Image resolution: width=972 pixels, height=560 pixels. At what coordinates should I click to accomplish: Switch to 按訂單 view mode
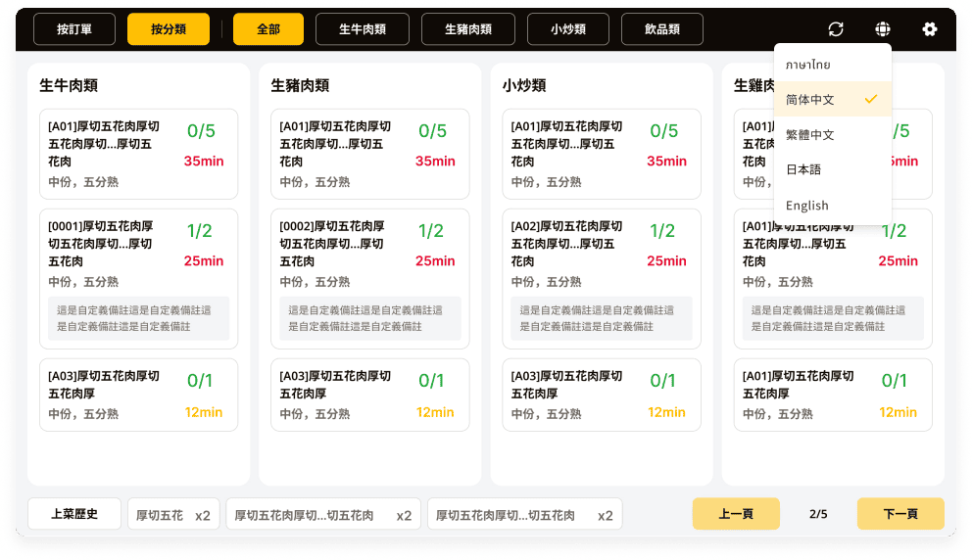click(74, 29)
